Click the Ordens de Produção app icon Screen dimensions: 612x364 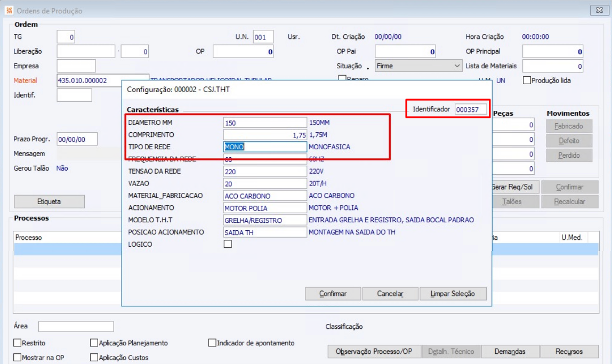pyautogui.click(x=9, y=10)
